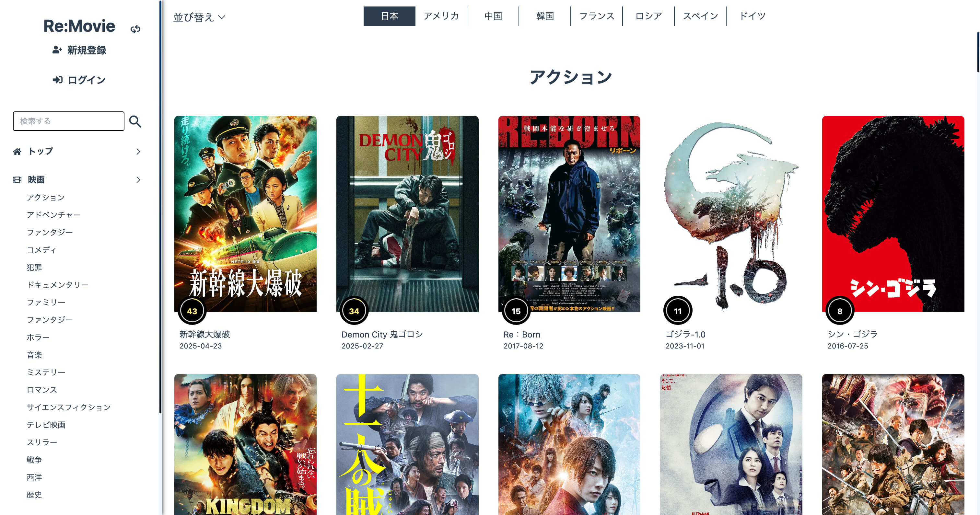The width and height of the screenshot is (980, 515).
Task: Switch to the 韓国 tab
Action: click(545, 16)
